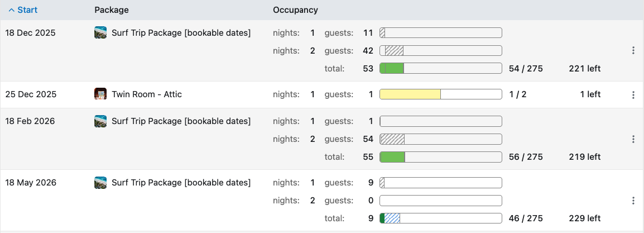Click the Twin Room - Attic thumbnail icon
The height and width of the screenshot is (233, 644).
pos(100,94)
